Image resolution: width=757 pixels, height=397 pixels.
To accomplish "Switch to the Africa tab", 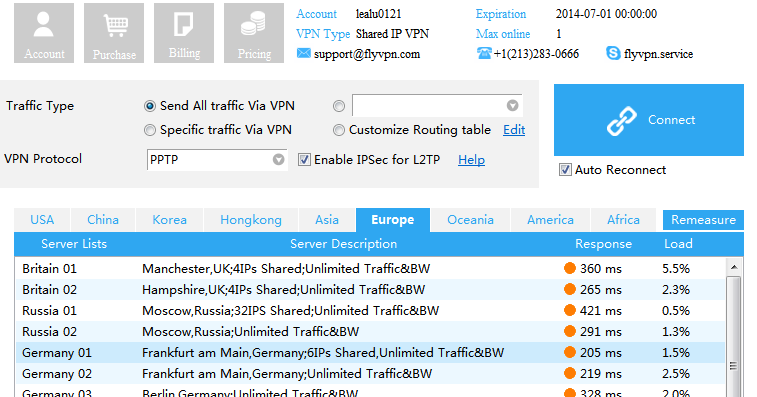I will coord(623,220).
